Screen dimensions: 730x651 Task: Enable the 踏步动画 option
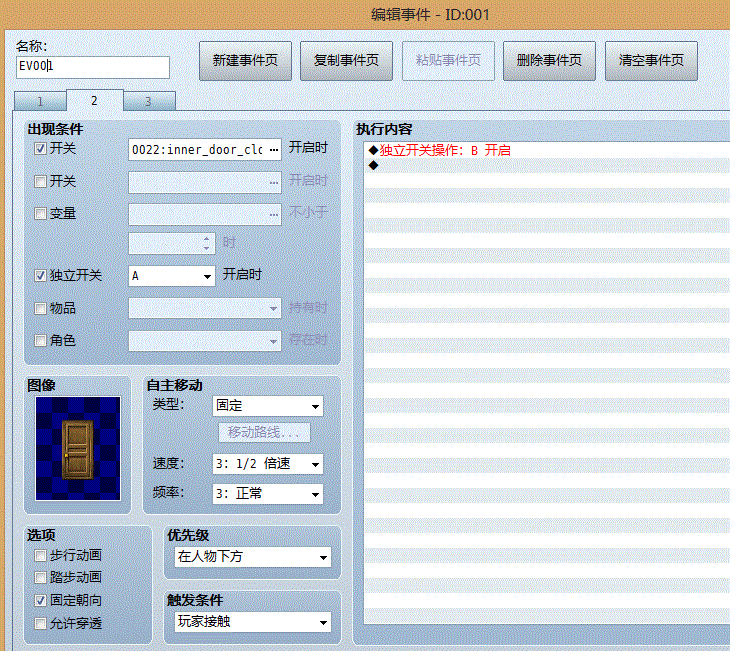(41, 578)
